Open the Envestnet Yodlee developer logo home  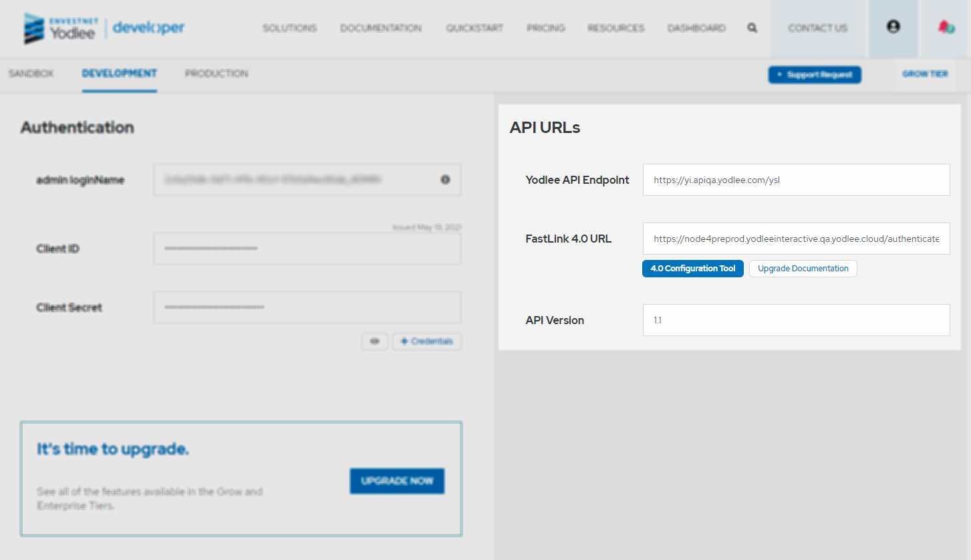click(104, 28)
